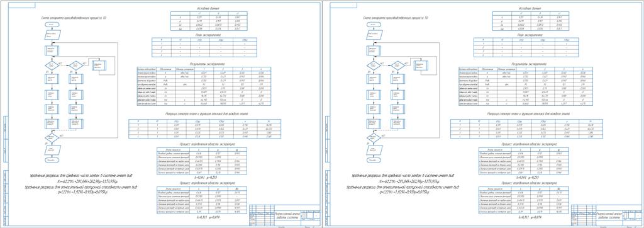Click the first decision diamond in the left flowchart
This screenshot has width=644, height=228.
click(52, 65)
